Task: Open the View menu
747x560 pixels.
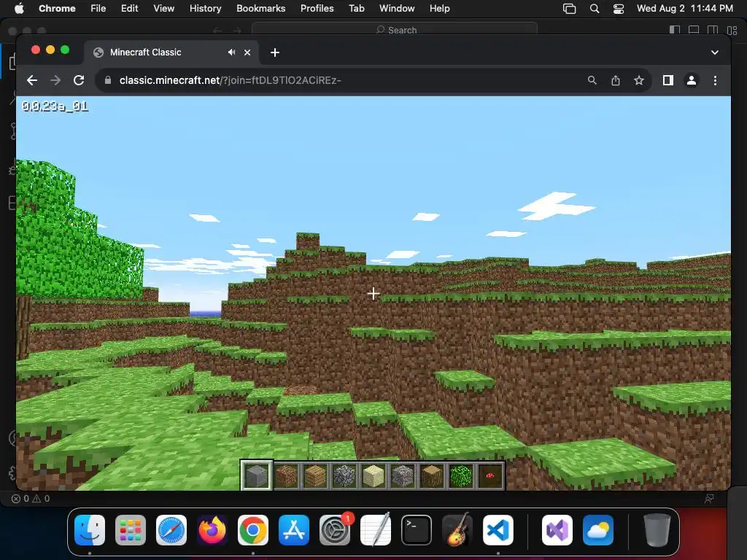Action: (x=164, y=9)
